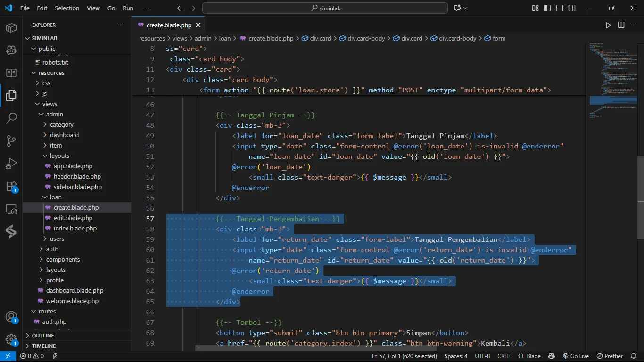
Task: Toggle the bottom panel visibility
Action: click(560, 8)
